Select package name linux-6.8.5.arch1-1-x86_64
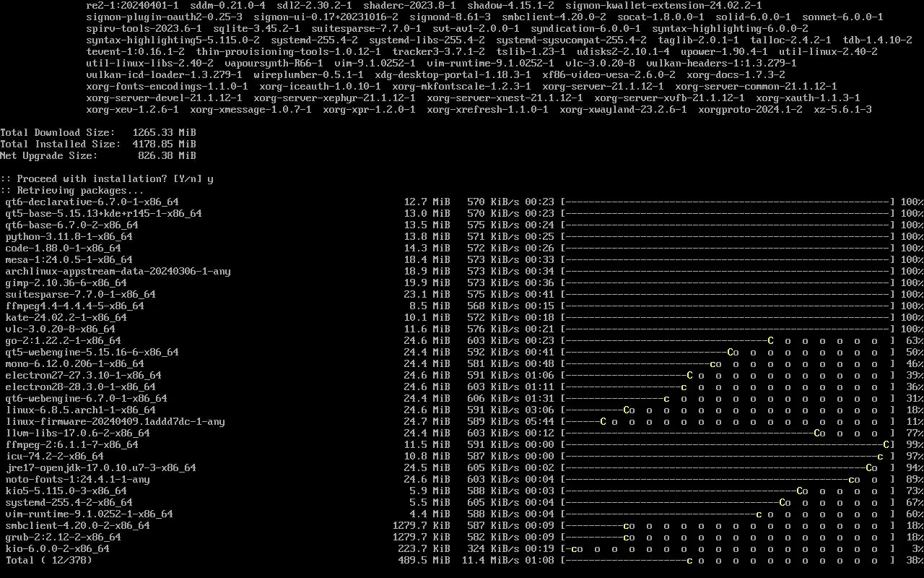 click(x=81, y=410)
